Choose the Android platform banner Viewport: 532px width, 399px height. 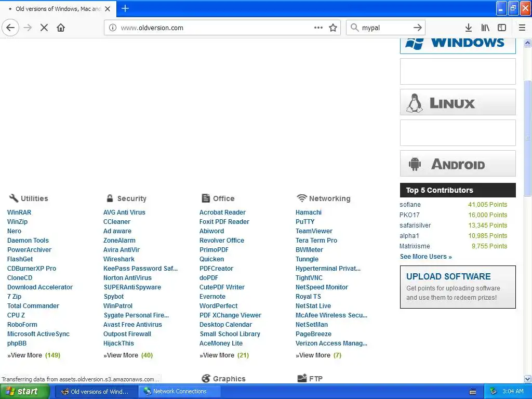click(458, 164)
